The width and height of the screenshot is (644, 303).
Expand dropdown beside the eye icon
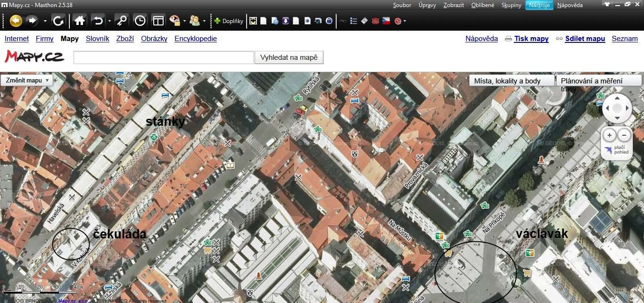[184, 21]
